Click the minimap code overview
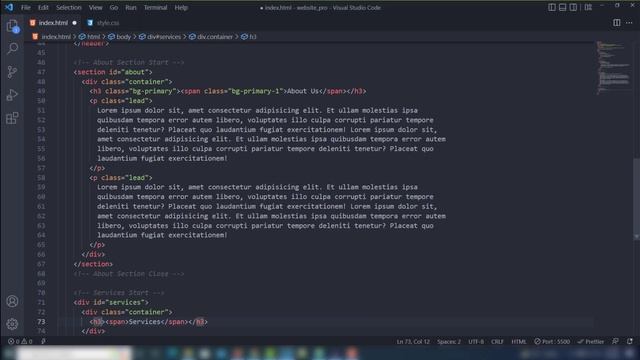The width and height of the screenshot is (640, 360). click(613, 67)
